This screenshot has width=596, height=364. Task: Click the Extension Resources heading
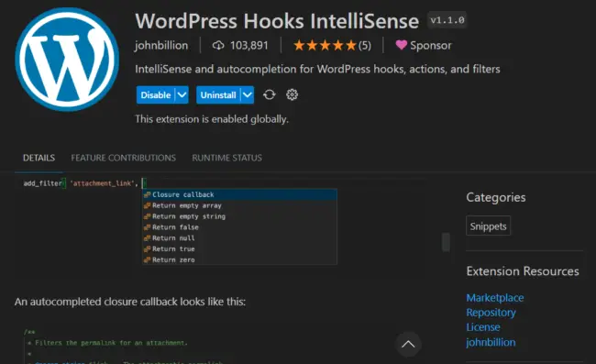[x=523, y=271]
